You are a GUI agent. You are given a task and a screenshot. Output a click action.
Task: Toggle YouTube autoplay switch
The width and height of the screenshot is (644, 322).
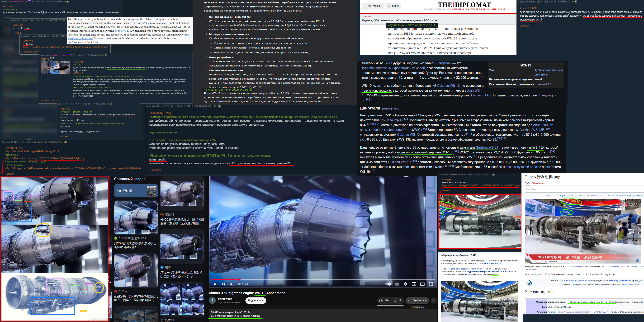click(388, 284)
